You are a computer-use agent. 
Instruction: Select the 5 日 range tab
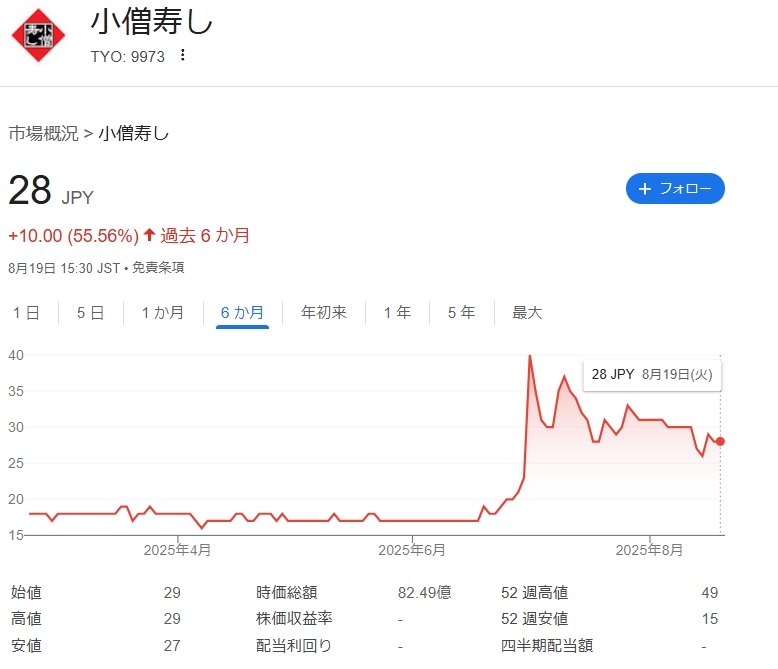(x=90, y=313)
